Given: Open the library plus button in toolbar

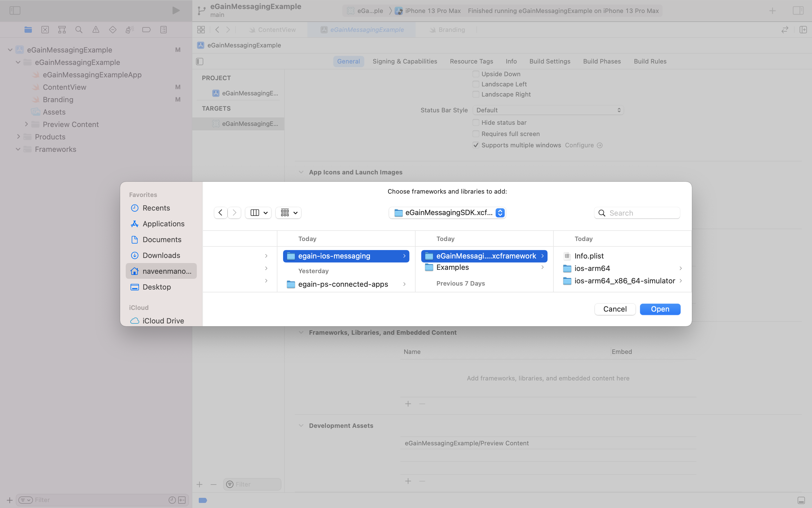Looking at the screenshot, I should pyautogui.click(x=773, y=11).
